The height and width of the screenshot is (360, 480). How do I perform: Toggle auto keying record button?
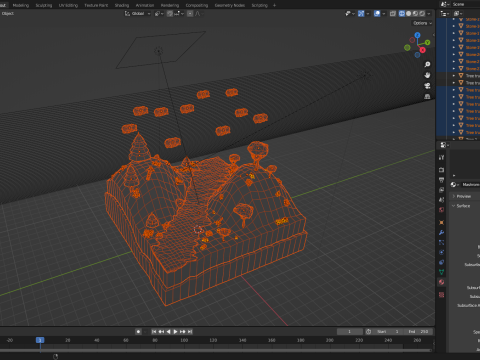138,332
